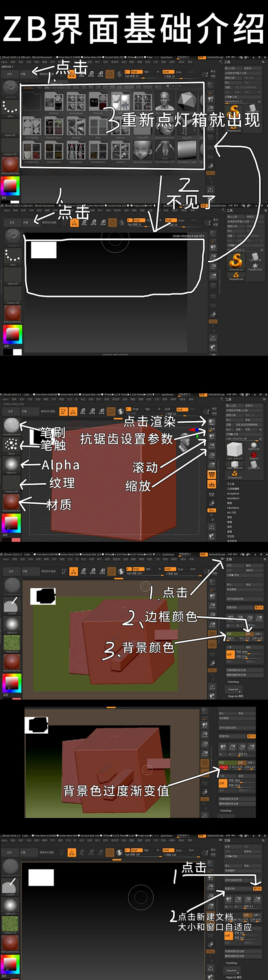Toggle the orange Draw button in the red cube screenshot
Viewport: 268px width, 980px height.
[x=73, y=412]
